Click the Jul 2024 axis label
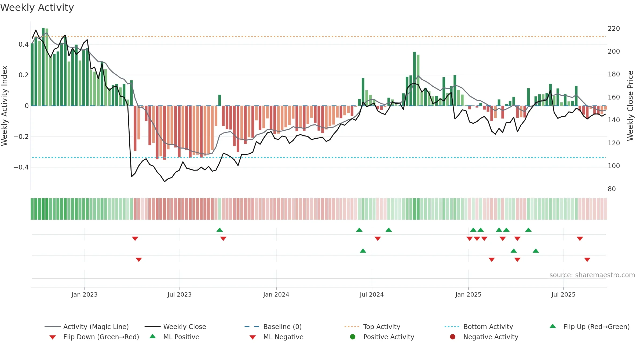 coord(372,295)
